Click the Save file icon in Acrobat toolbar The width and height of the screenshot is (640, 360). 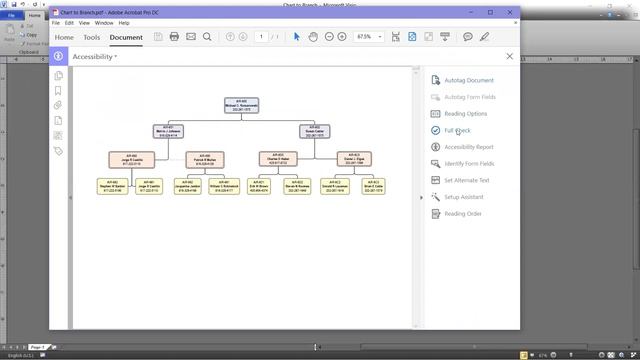click(158, 37)
